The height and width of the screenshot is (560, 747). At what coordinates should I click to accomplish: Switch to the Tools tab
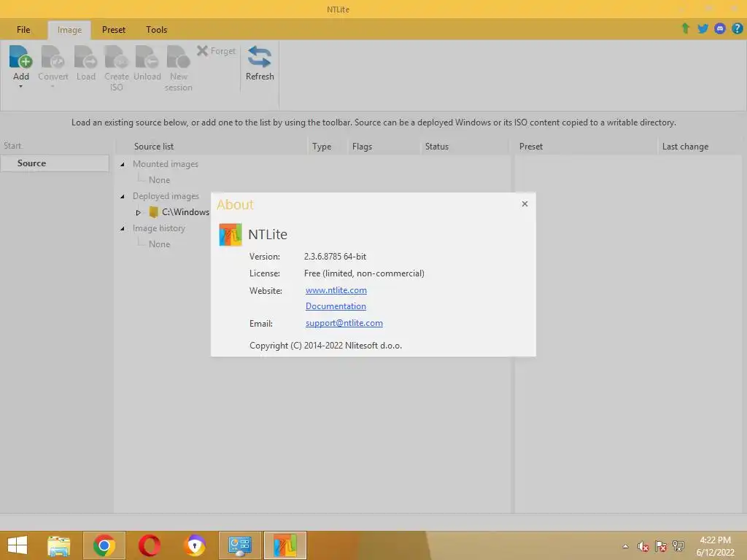[x=156, y=29]
